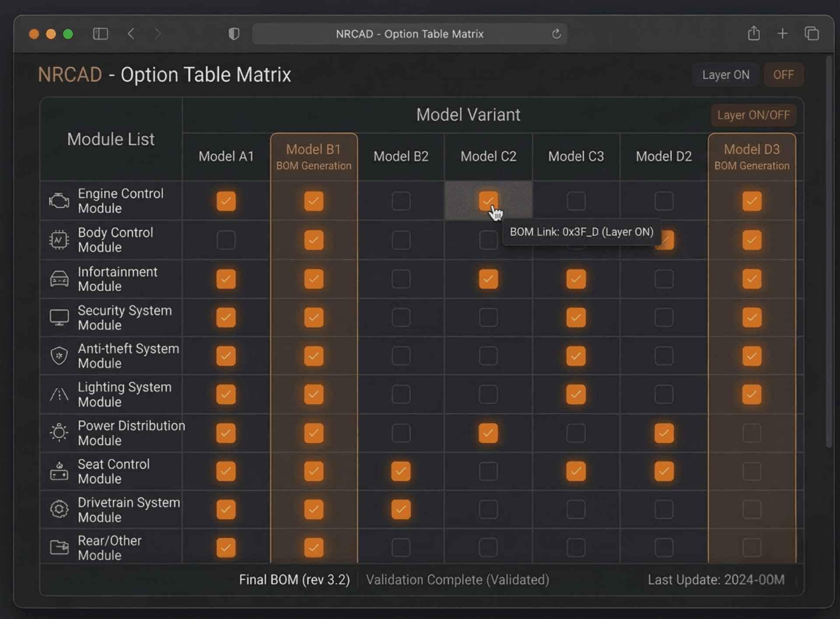840x619 pixels.
Task: Enable Body Control Module for Model A1
Action: tap(226, 240)
